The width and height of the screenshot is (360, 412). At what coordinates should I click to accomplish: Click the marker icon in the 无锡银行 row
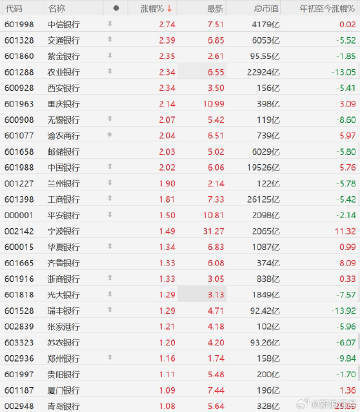110,119
